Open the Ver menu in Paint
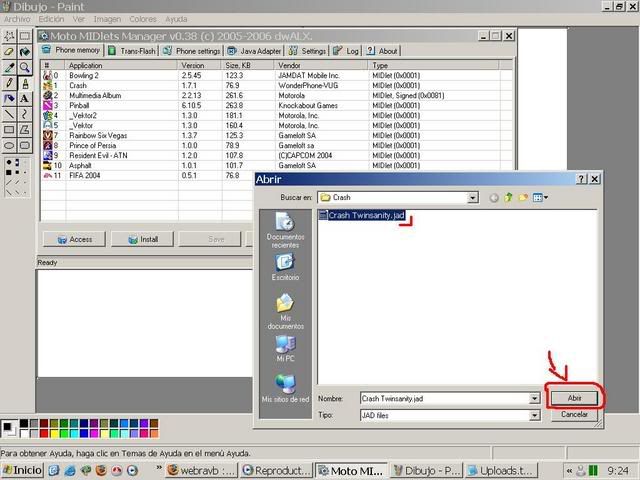The image size is (640, 480). pyautogui.click(x=79, y=19)
